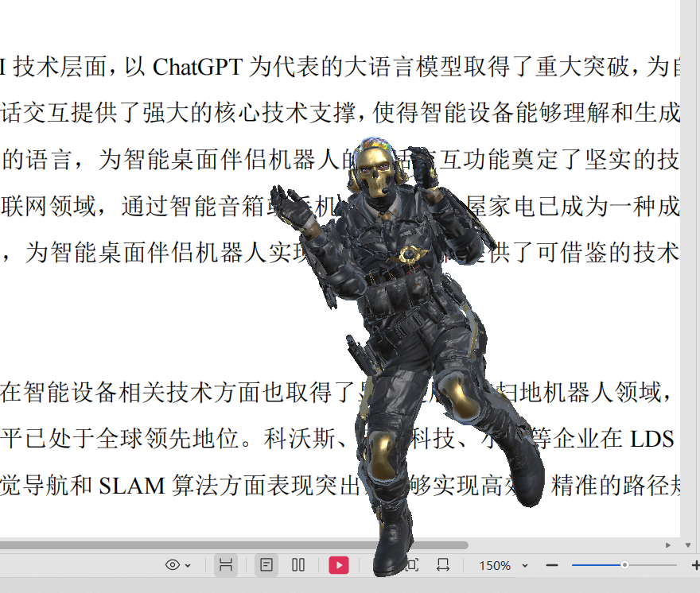
Task: Click the zoom out minus button
Action: tap(552, 565)
